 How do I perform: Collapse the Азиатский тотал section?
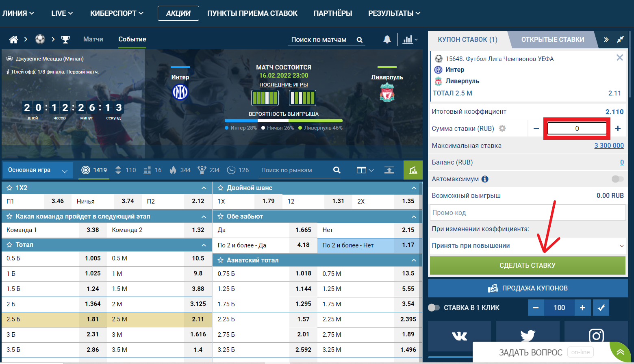click(414, 260)
